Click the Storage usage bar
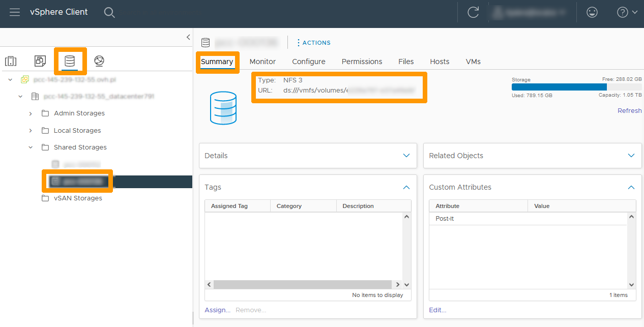 pyautogui.click(x=577, y=87)
